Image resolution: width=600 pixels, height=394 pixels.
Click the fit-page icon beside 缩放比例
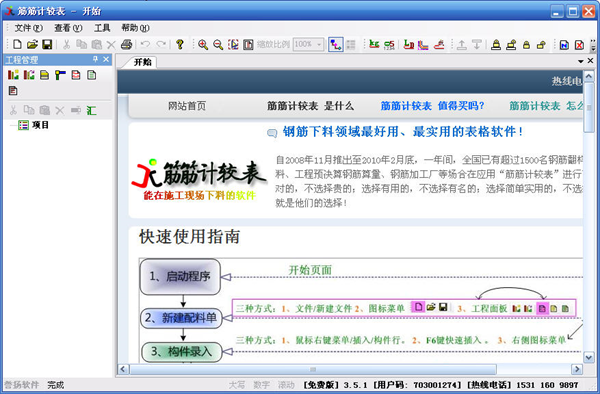pyautogui.click(x=248, y=45)
